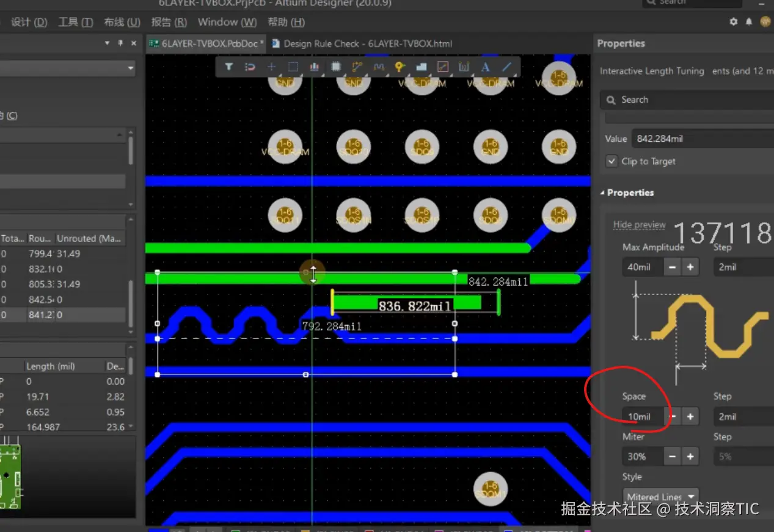
Task: Increase Space with the plus button
Action: coord(690,417)
